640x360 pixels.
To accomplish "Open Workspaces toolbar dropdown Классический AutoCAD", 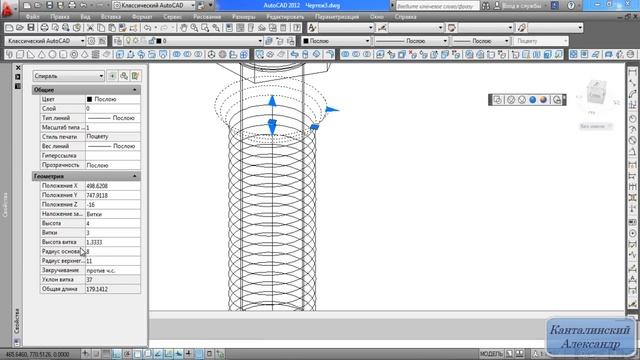I will pos(45,41).
